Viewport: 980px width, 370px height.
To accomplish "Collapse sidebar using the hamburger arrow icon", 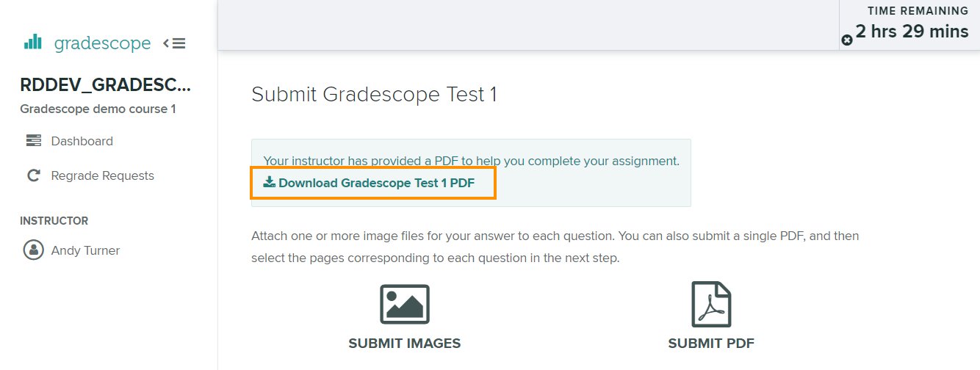I will [174, 43].
